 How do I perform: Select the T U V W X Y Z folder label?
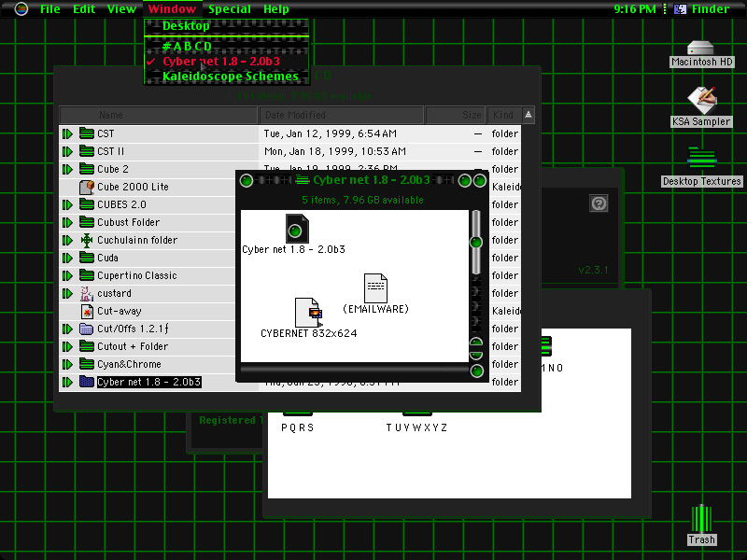pyautogui.click(x=416, y=427)
